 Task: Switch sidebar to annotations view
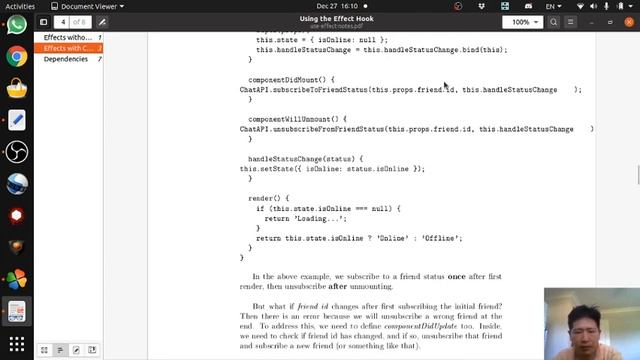(76, 350)
